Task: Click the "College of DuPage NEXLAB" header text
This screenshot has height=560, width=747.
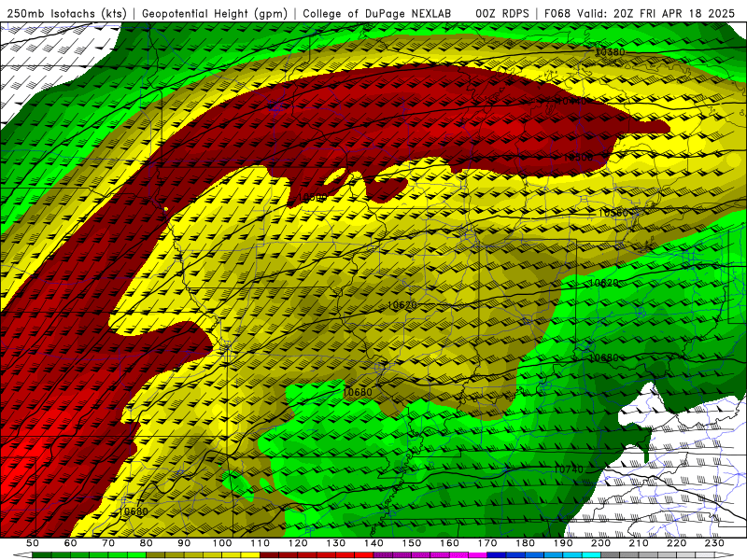Action: tap(377, 13)
